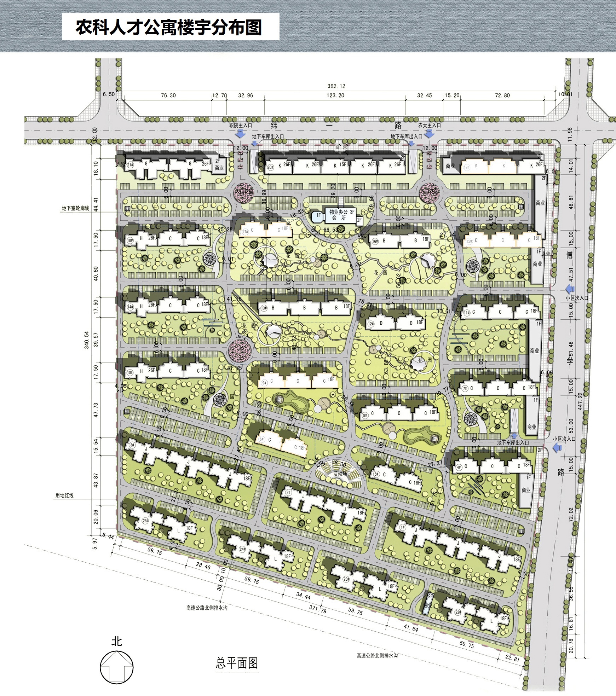Click the 123.20 dimension along top

(x=335, y=95)
